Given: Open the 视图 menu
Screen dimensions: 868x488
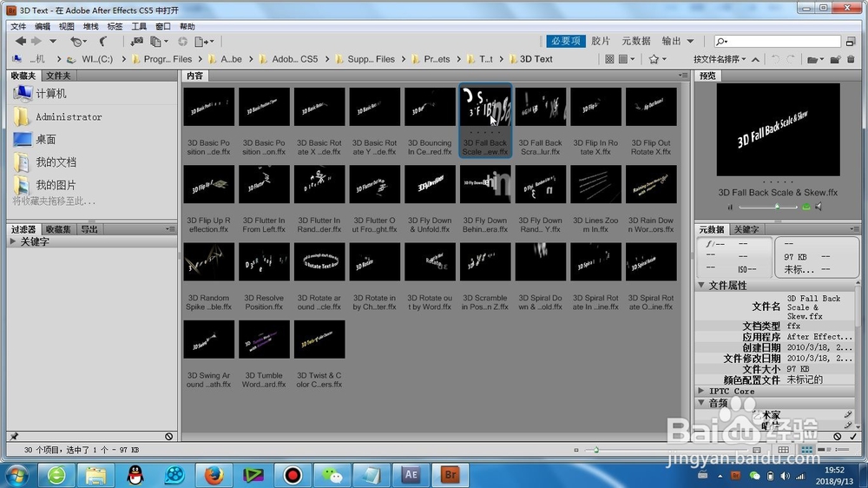Looking at the screenshot, I should (x=67, y=26).
